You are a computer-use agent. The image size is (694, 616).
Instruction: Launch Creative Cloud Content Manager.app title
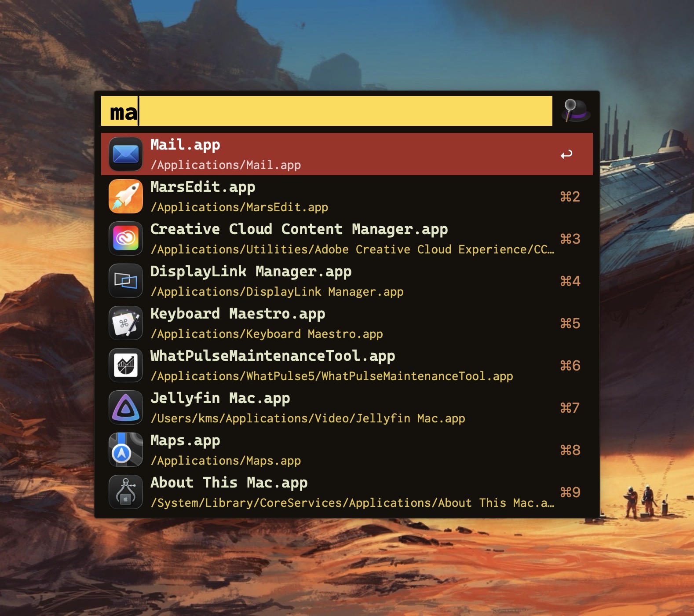[x=299, y=229]
